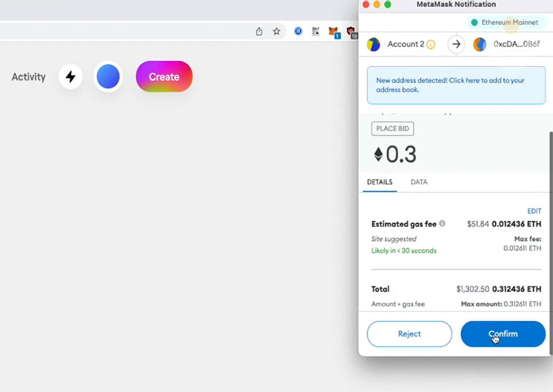Click the Account 2 name

coord(406,44)
